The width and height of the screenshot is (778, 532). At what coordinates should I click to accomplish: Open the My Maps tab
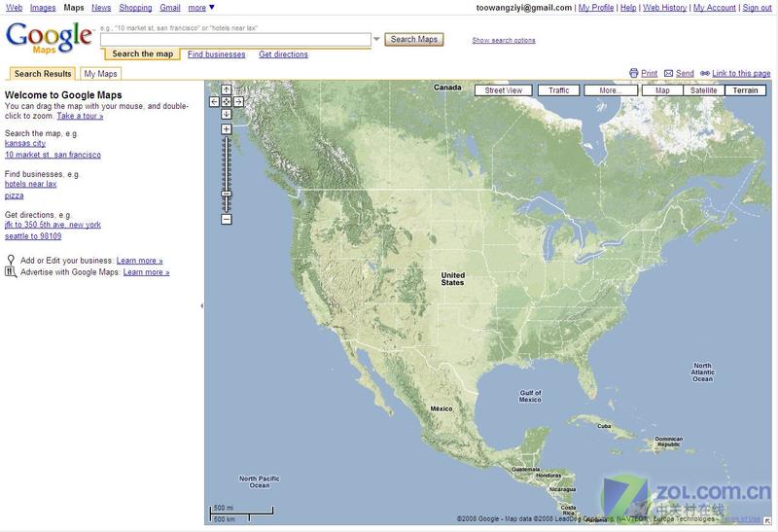(100, 74)
